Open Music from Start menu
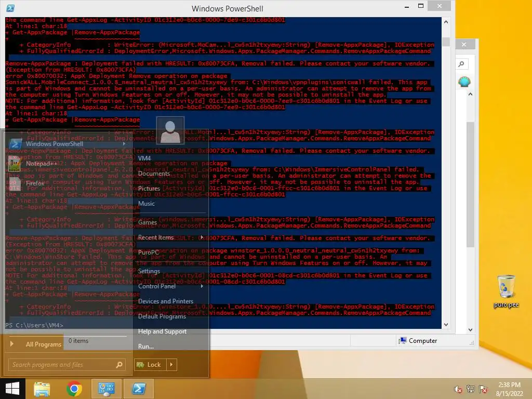The width and height of the screenshot is (532, 399). [x=146, y=204]
